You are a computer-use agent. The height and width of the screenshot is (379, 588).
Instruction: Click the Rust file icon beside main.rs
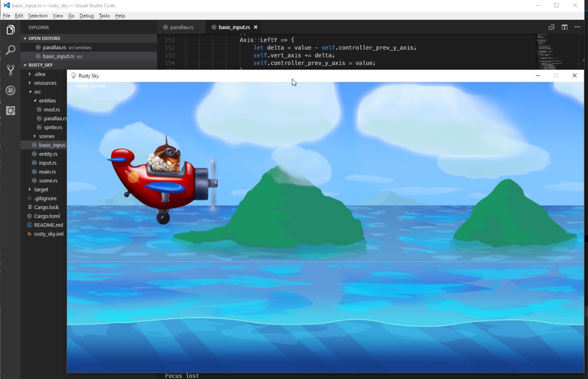tap(35, 172)
